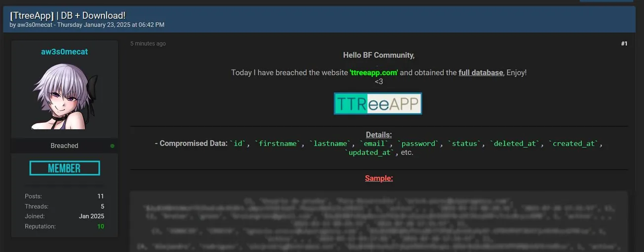Click the `deleted_at` field name
The image size is (644, 252).
click(516, 144)
